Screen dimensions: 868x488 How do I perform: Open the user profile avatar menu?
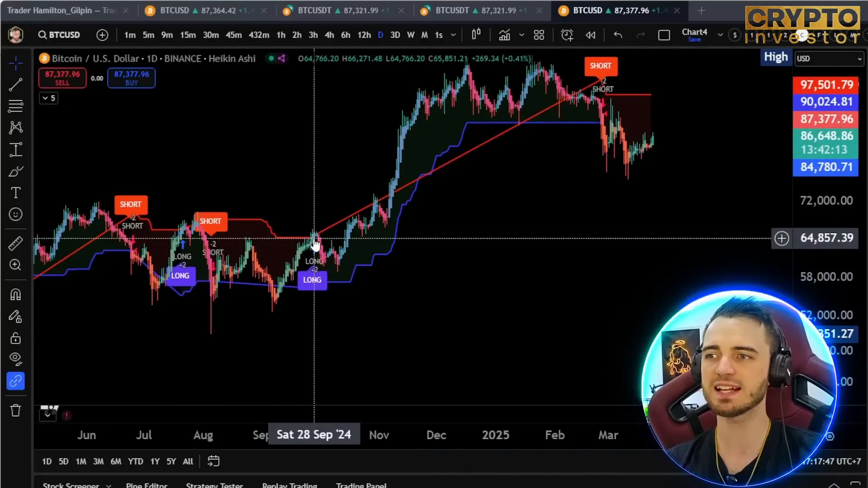coord(16,35)
